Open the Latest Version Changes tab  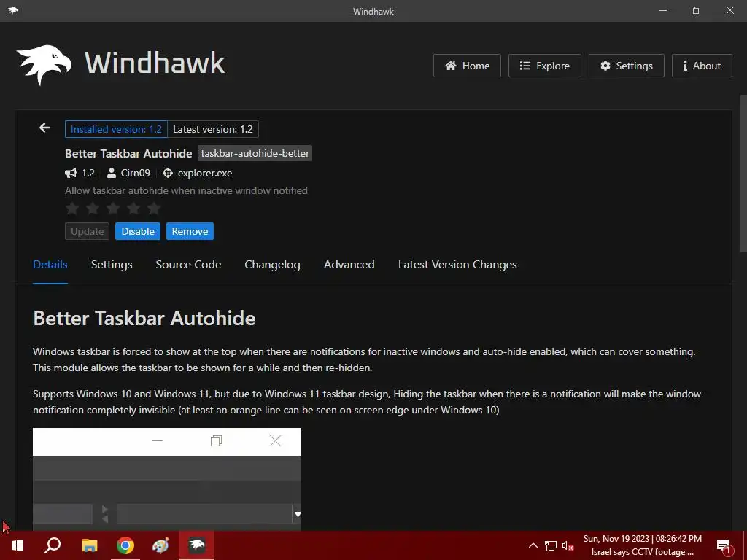tap(457, 265)
